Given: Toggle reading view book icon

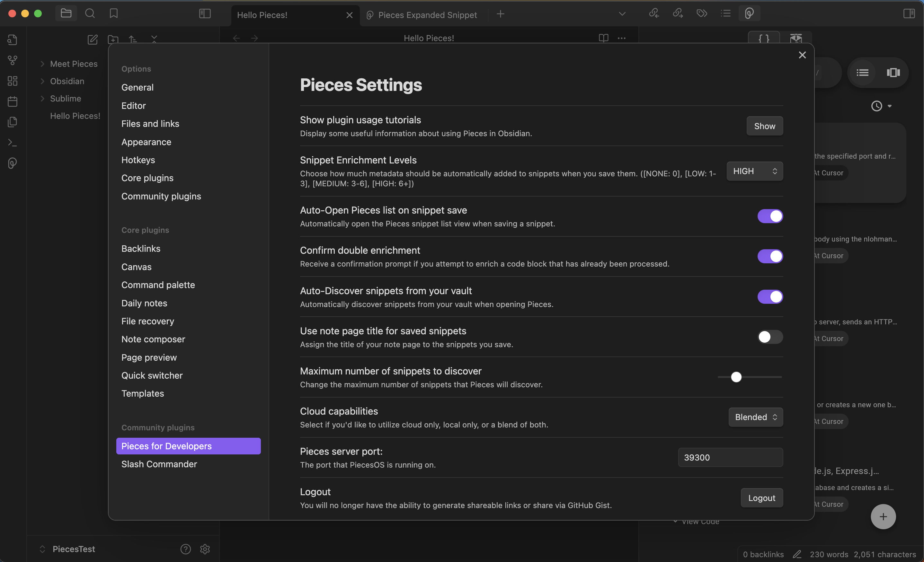Looking at the screenshot, I should [x=603, y=38].
